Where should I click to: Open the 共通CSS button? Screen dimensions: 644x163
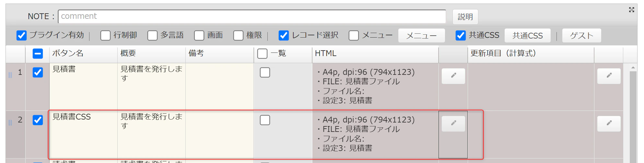point(527,35)
